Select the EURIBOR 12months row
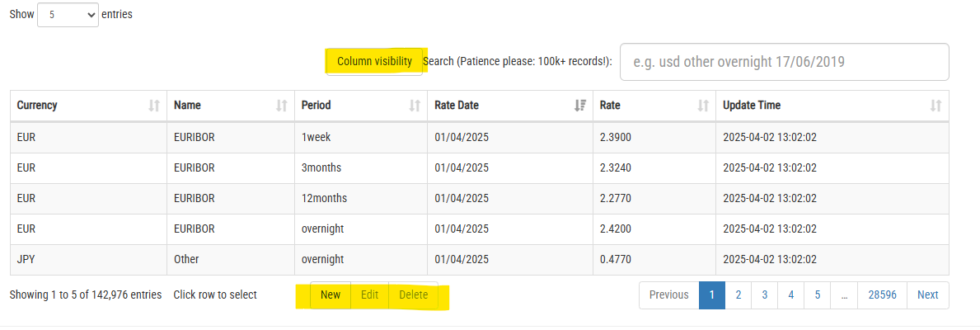This screenshot has height=330, width=980. click(x=478, y=198)
